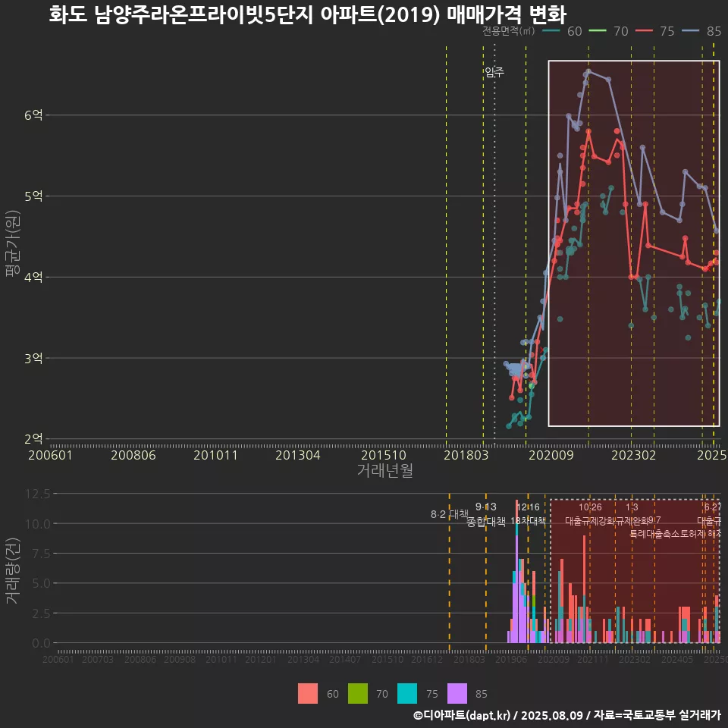This screenshot has height=728, width=728.
Task: Click the 1·3 policy date label
Action: (632, 507)
